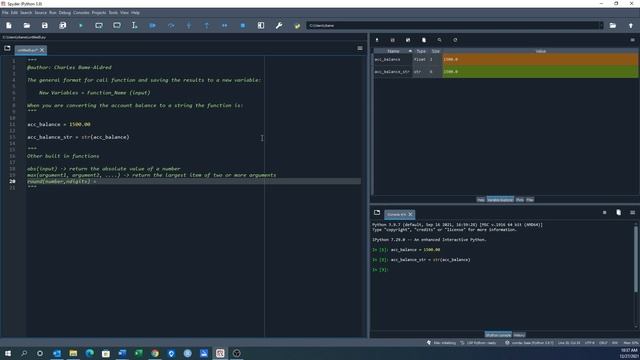Viewport: 640px width, 360px height.
Task: Save variable data as in Variable explorer
Action: pos(408,40)
